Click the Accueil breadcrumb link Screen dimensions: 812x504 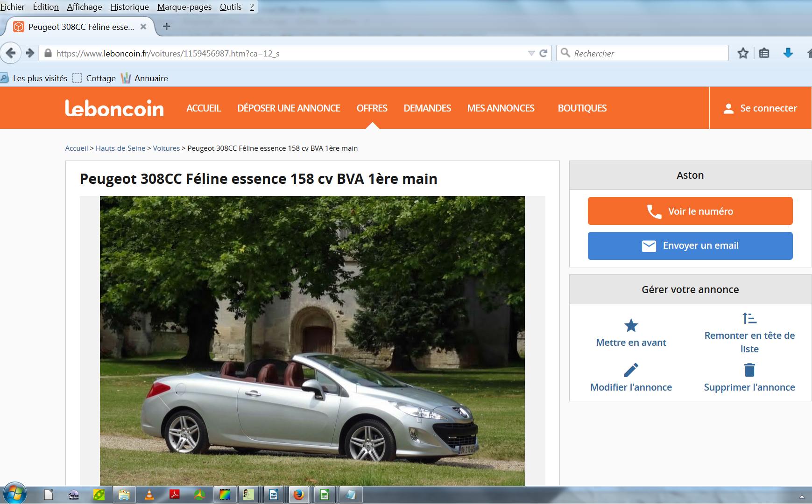point(77,148)
